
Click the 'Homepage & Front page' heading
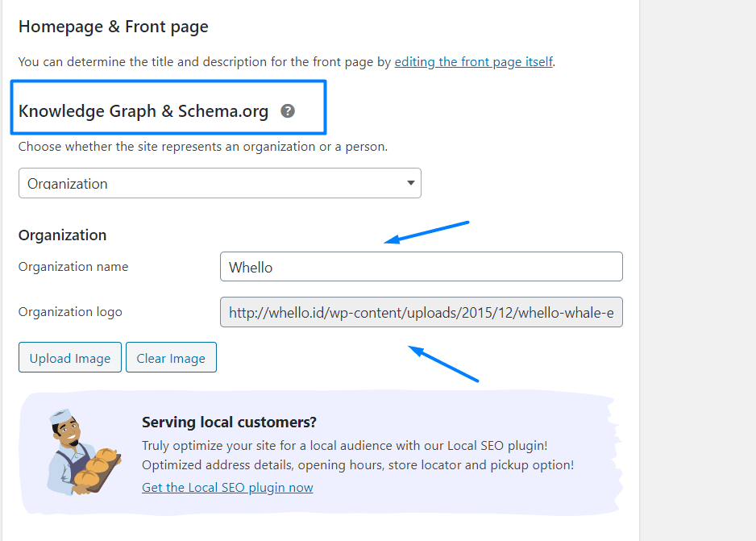[114, 27]
